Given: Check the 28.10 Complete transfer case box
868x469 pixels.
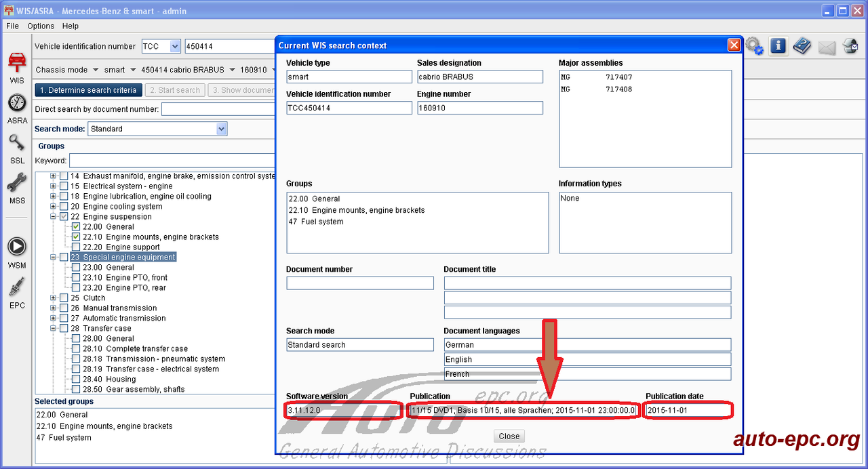Looking at the screenshot, I should (x=76, y=349).
